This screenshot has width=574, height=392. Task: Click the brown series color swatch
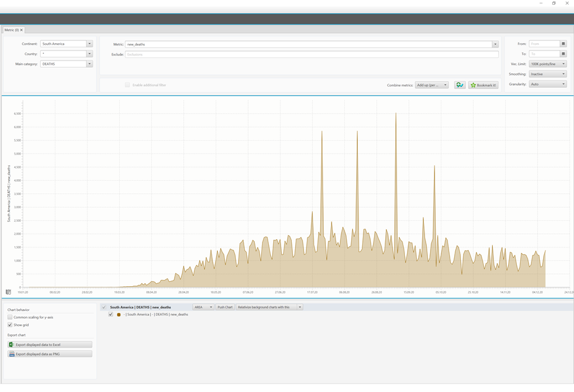119,315
